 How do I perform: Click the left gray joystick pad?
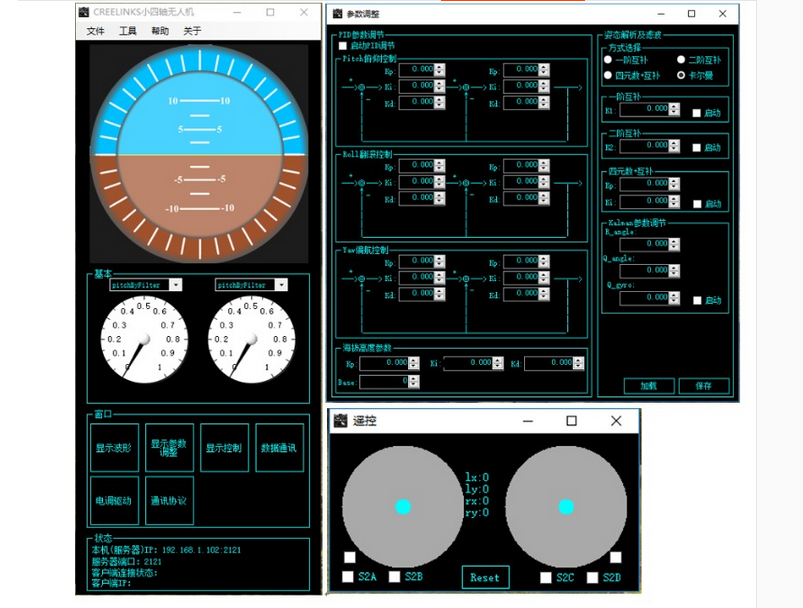pos(403,507)
